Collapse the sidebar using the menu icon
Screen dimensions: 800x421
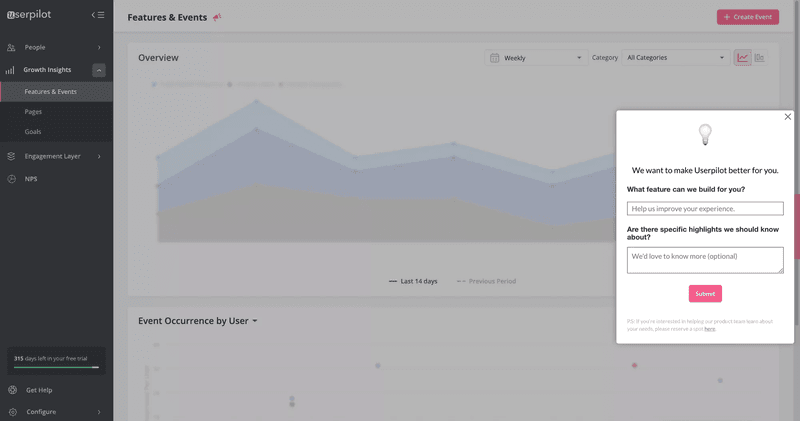tap(97, 15)
